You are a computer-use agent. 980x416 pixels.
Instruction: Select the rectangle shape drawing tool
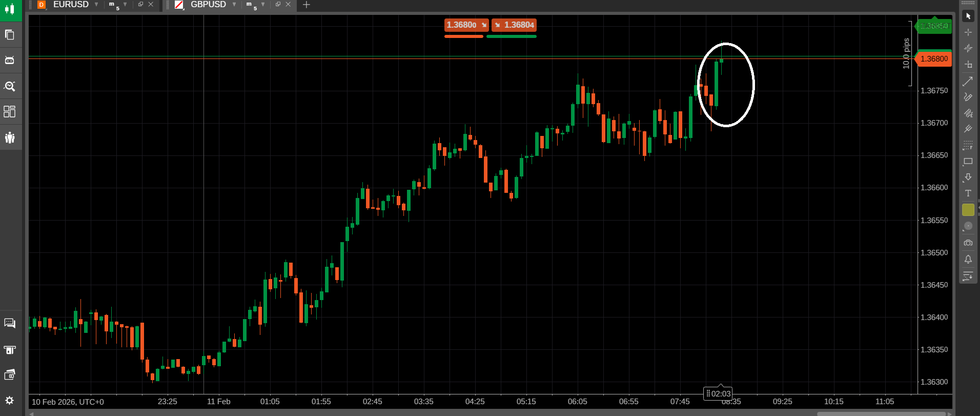(968, 162)
